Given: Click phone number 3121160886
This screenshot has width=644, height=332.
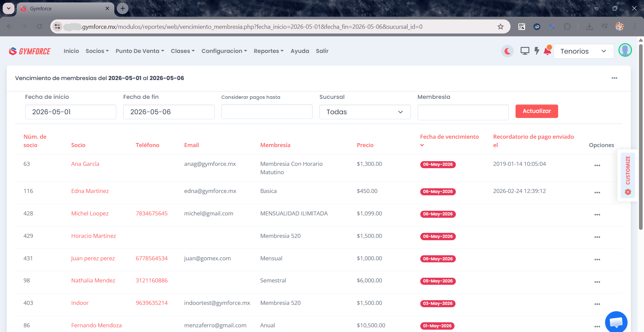Looking at the screenshot, I should tap(152, 280).
